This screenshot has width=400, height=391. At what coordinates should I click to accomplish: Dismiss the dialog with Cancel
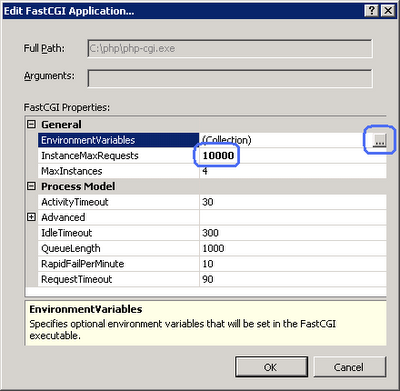click(x=349, y=367)
